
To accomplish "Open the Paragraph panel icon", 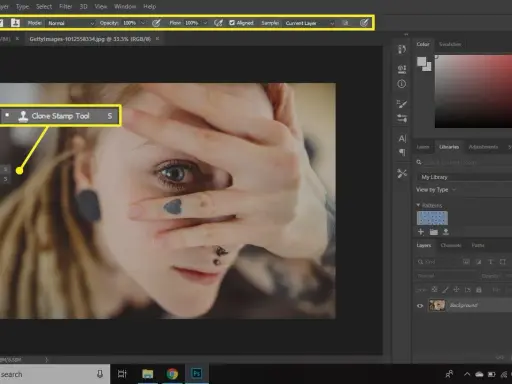I will pos(402,153).
